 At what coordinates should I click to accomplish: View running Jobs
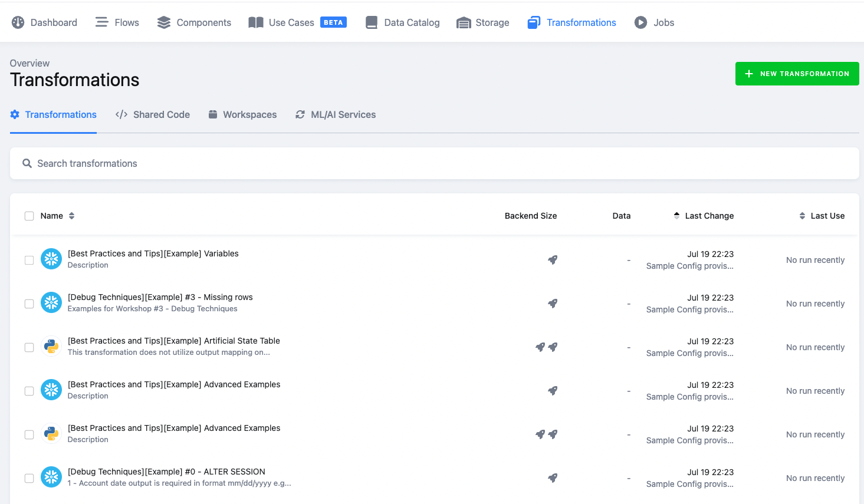[x=653, y=22]
